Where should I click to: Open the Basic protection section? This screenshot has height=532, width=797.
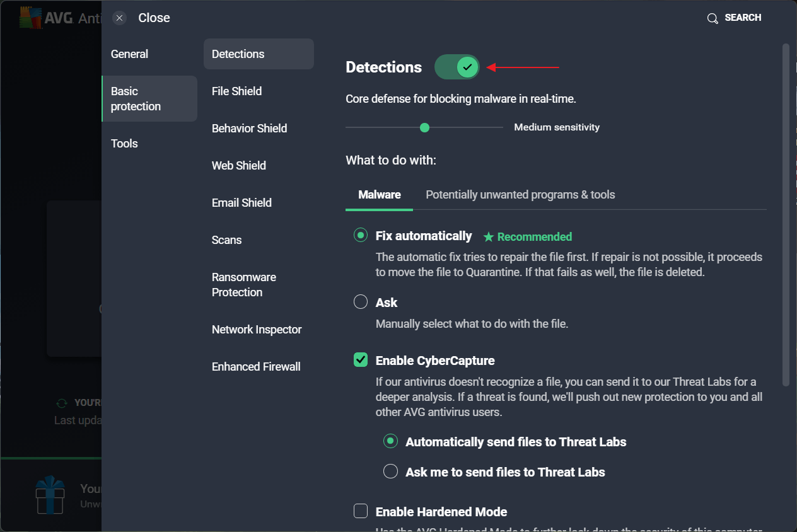coord(149,99)
